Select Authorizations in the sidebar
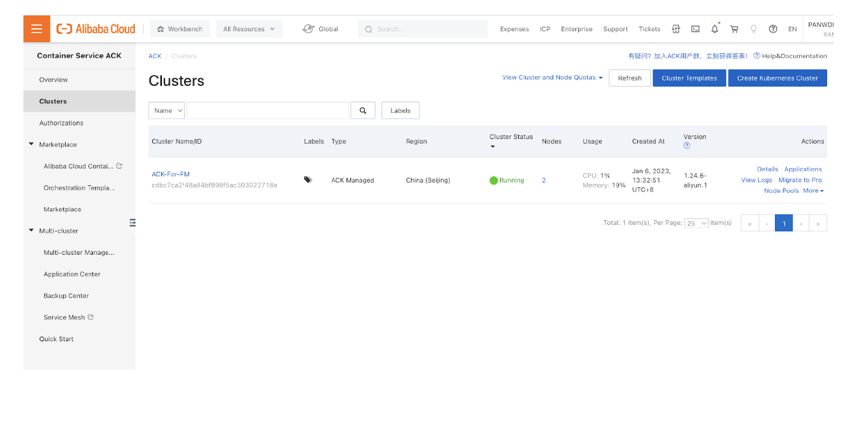 coord(61,123)
